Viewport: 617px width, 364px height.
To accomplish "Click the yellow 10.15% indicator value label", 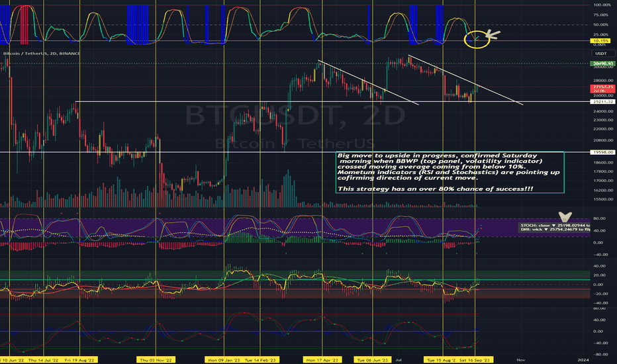I will coord(600,41).
